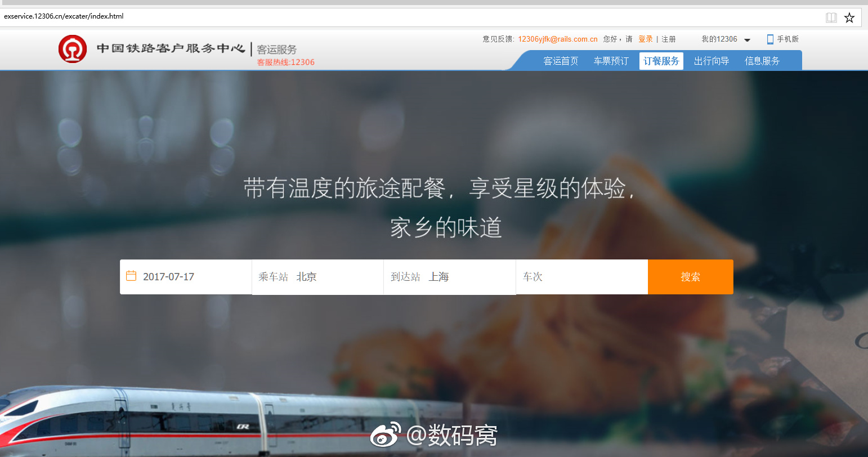Open the 出行向导 menu
The image size is (868, 457).
711,61
